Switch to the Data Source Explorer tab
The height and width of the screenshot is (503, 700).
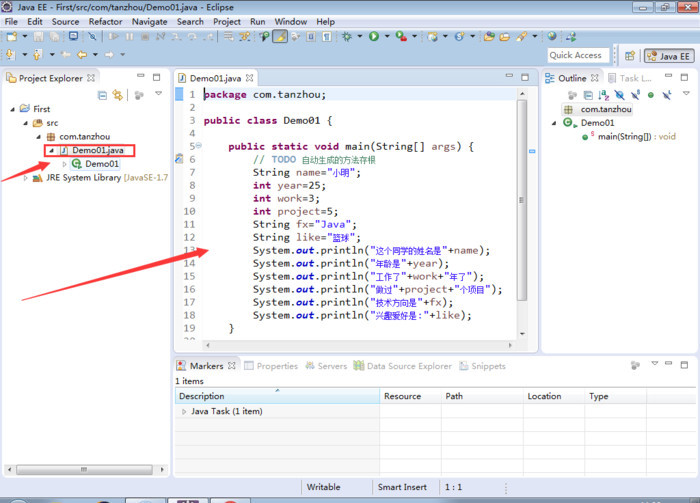pyautogui.click(x=403, y=366)
